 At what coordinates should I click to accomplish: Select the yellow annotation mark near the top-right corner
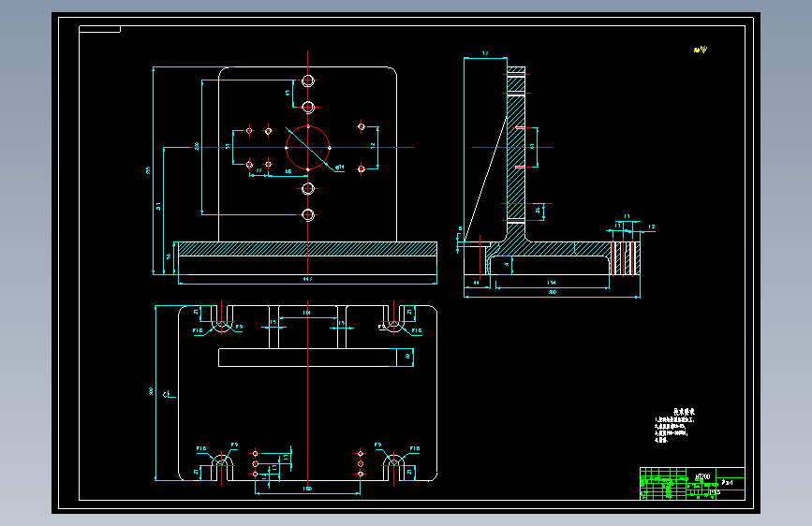tap(701, 50)
